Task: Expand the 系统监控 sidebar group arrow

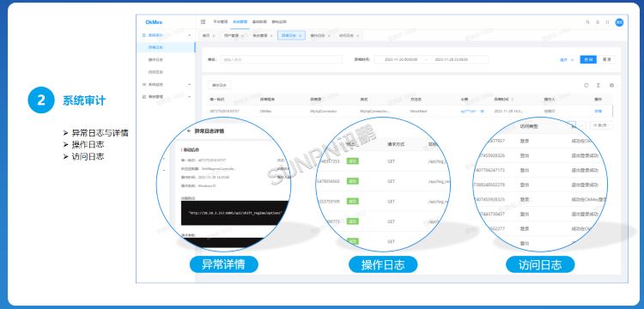Action: (x=190, y=84)
